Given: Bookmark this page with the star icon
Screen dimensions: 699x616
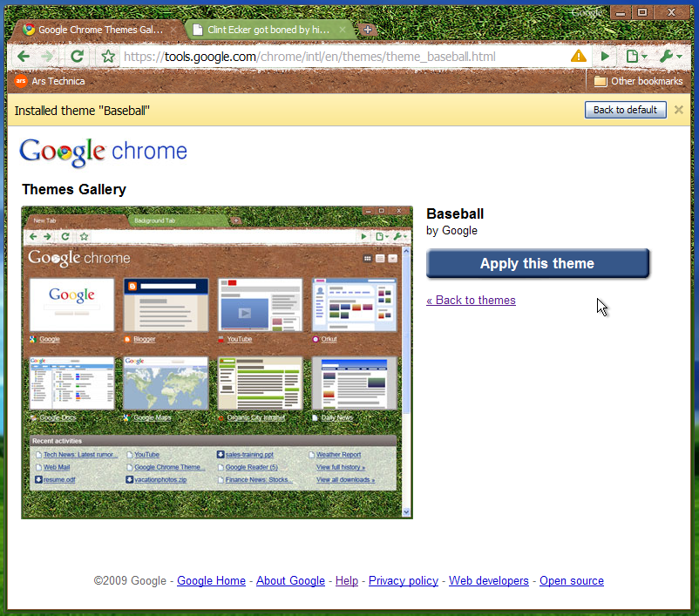Looking at the screenshot, I should point(108,56).
